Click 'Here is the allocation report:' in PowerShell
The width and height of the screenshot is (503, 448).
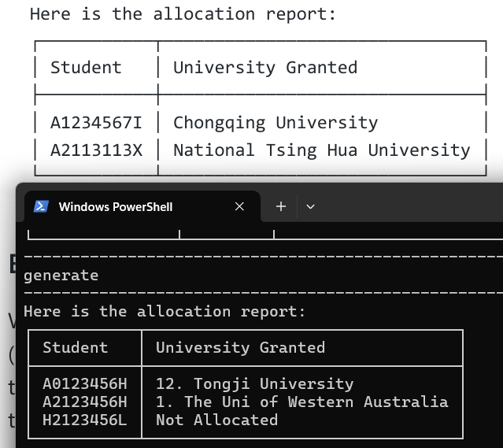pyautogui.click(x=165, y=312)
